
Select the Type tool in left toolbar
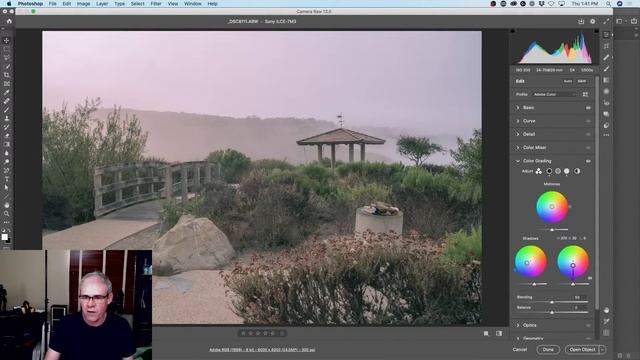pos(7,179)
